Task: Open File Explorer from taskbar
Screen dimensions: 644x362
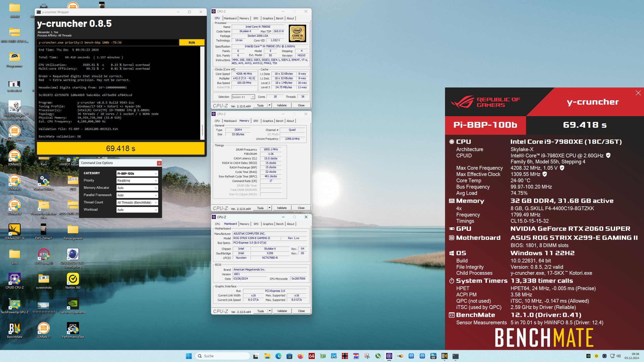Action: click(x=267, y=356)
